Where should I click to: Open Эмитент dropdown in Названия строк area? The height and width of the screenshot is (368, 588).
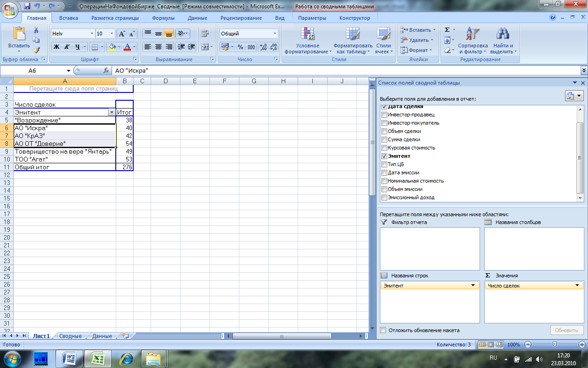pos(473,286)
